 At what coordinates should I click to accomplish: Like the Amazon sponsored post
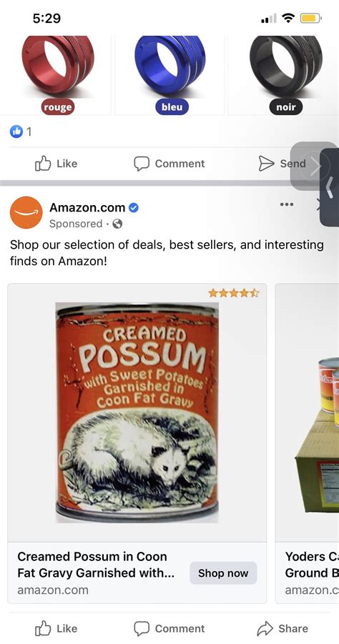pyautogui.click(x=56, y=628)
